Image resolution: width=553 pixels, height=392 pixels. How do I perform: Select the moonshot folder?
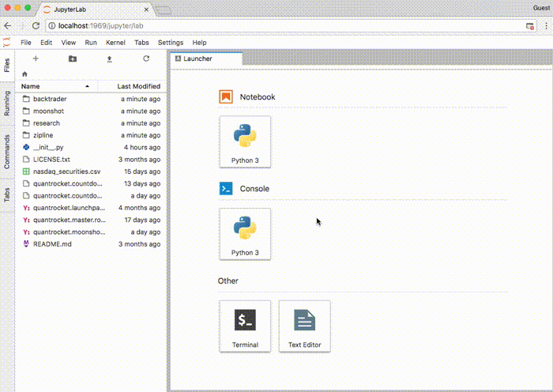pyautogui.click(x=91, y=111)
